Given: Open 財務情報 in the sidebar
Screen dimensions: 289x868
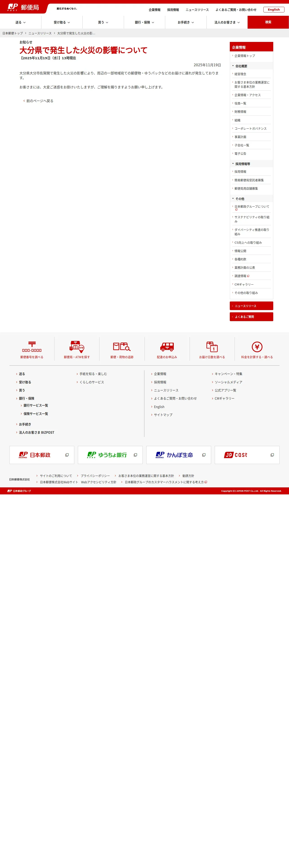Looking at the screenshot, I should click(240, 112).
